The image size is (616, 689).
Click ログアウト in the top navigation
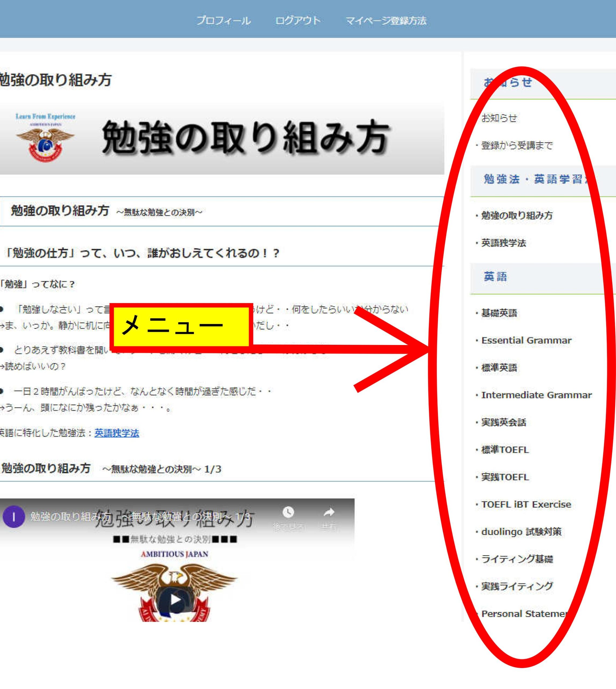(298, 21)
